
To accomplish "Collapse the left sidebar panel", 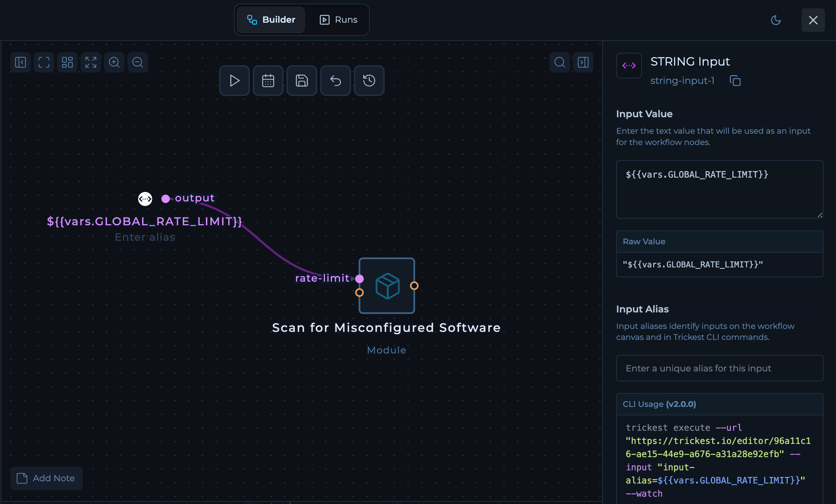I will click(21, 62).
